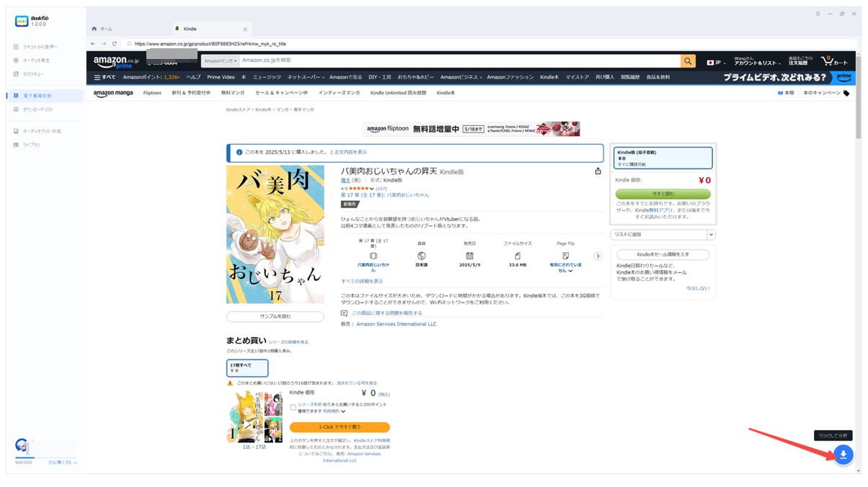Switch to the ホーム tab
This screenshot has height=487, width=868.
click(x=102, y=29)
